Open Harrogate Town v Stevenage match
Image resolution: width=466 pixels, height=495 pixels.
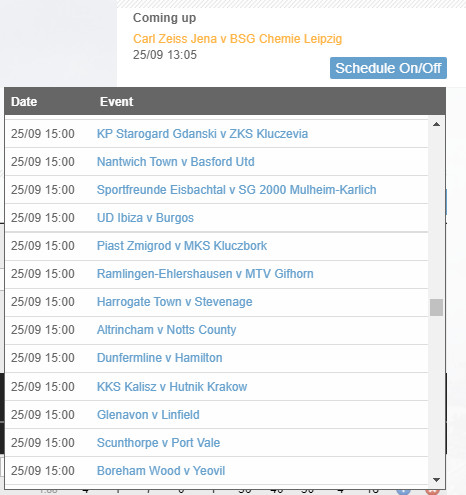point(175,302)
